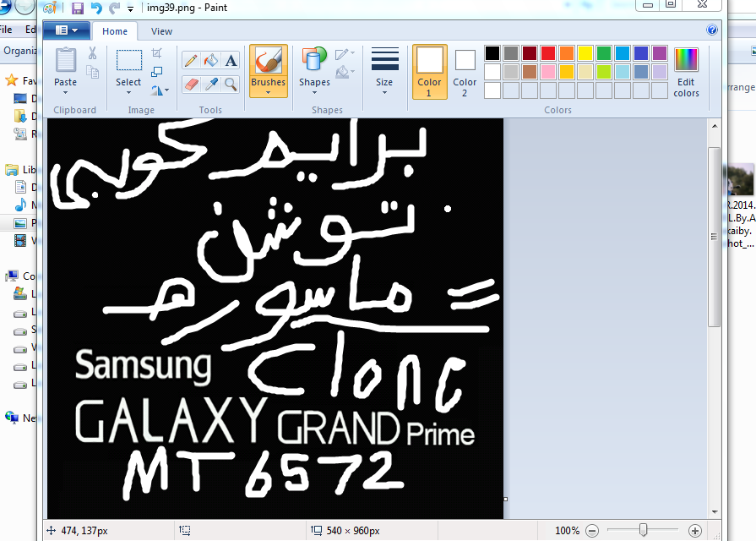Pick the black color swatch
The height and width of the screenshot is (541, 756).
[492, 53]
